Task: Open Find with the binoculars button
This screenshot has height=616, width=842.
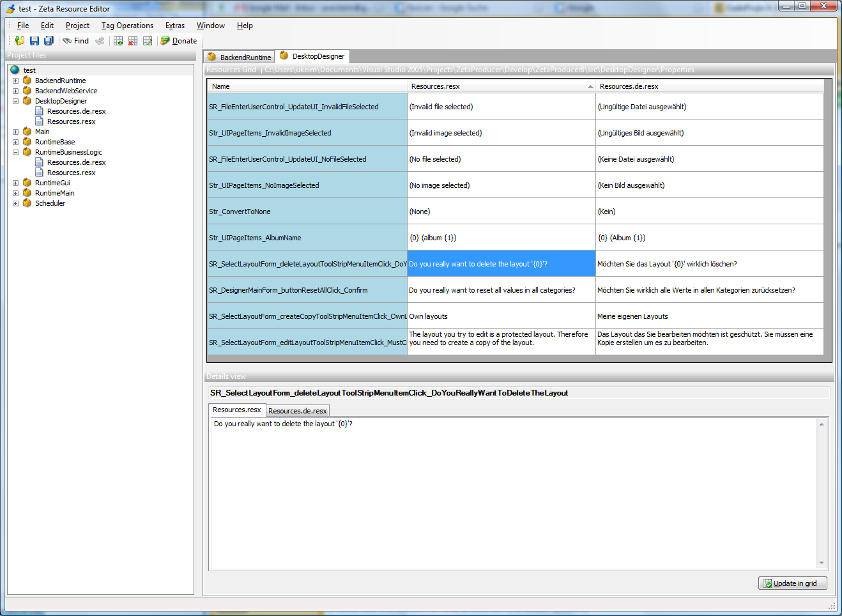Action: (76, 41)
